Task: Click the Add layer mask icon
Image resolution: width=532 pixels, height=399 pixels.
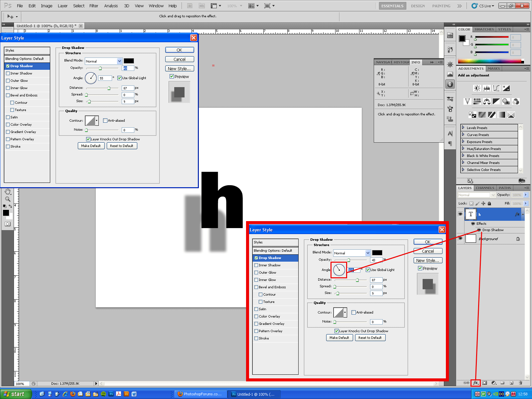Action: pos(485,383)
